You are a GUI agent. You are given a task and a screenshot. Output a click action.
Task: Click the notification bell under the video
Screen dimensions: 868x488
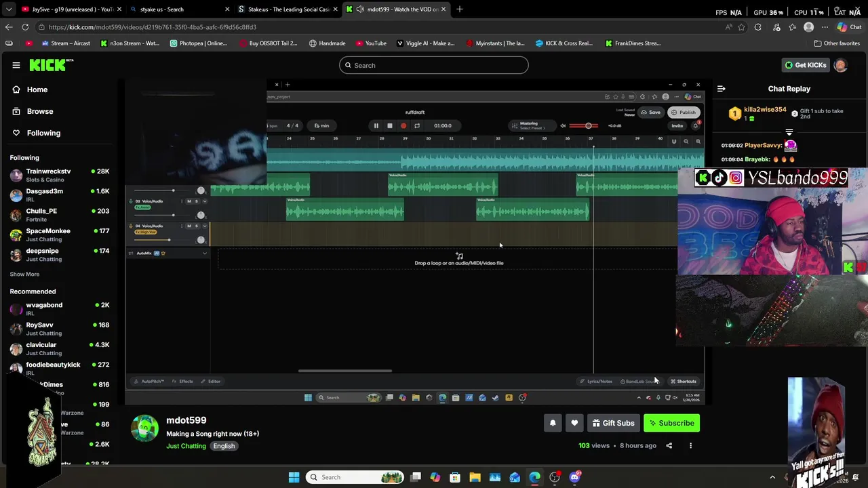tap(553, 423)
